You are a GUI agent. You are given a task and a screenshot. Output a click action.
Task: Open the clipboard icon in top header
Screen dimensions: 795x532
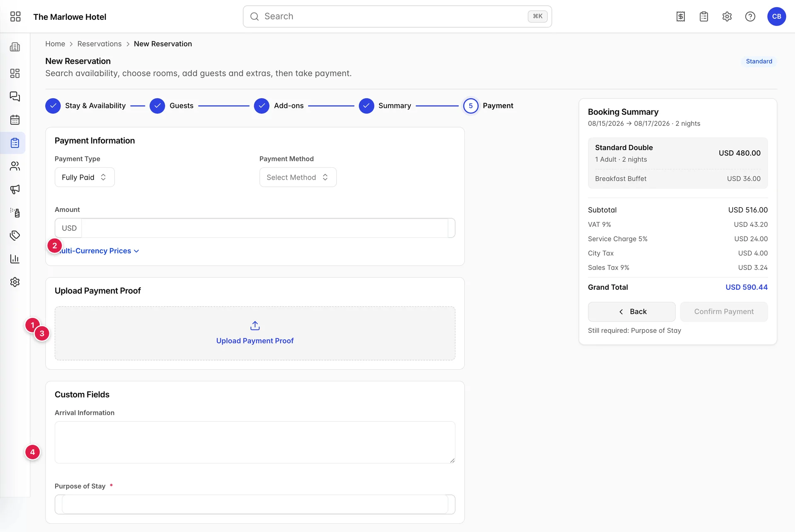click(704, 17)
